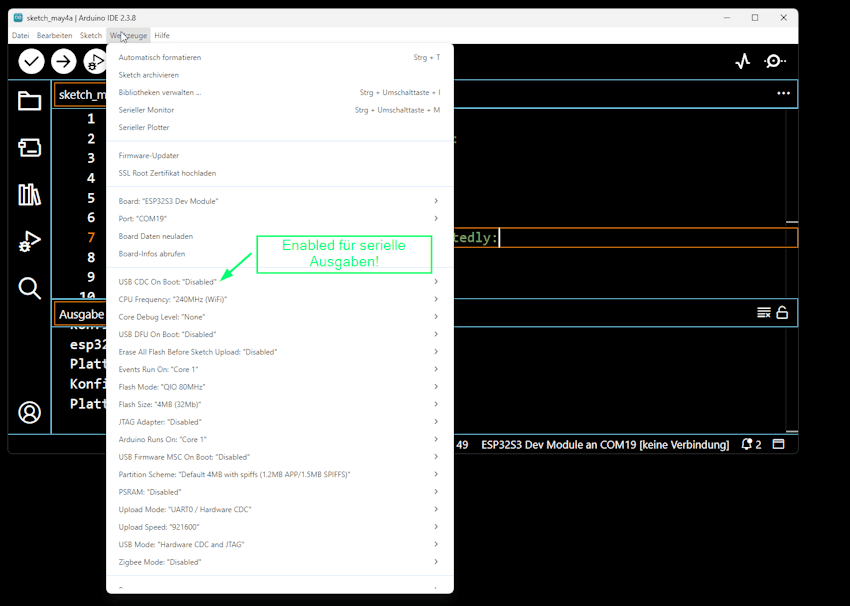The height and width of the screenshot is (606, 850).
Task: Expand the Board ESP32S3 Dev Module submenu
Action: pyautogui.click(x=280, y=201)
